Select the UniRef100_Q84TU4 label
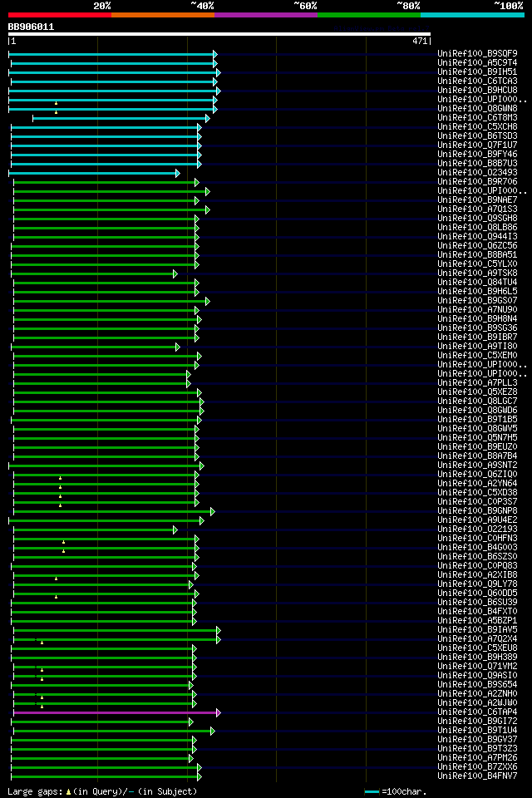Image resolution: width=532 pixels, height=798 pixels. [477, 283]
